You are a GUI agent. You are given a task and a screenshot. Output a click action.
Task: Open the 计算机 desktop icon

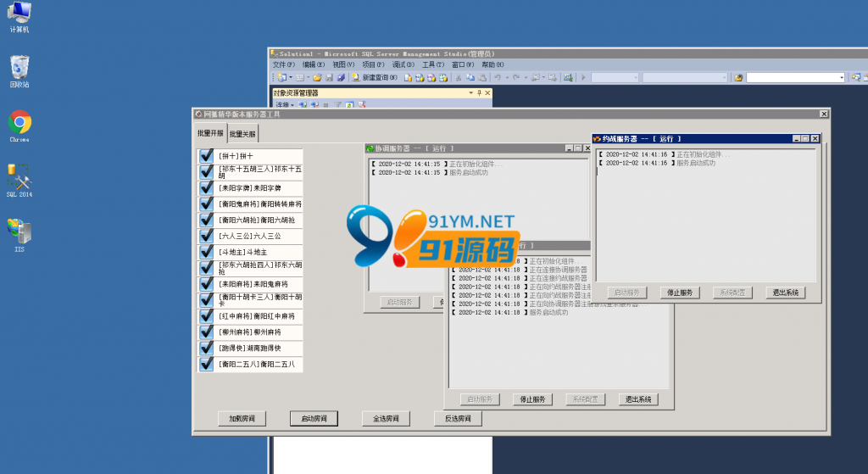coord(19,17)
